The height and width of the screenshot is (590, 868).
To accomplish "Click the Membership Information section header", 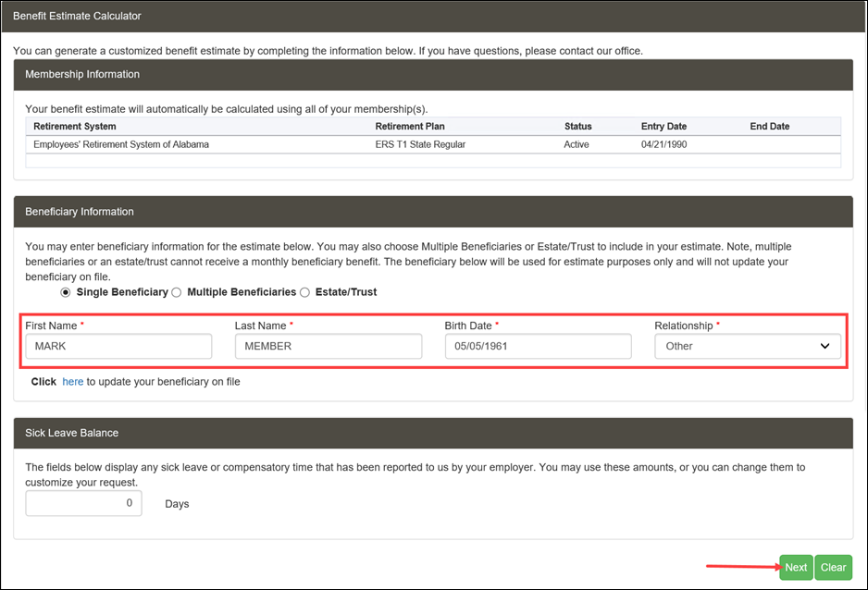I will coord(433,75).
